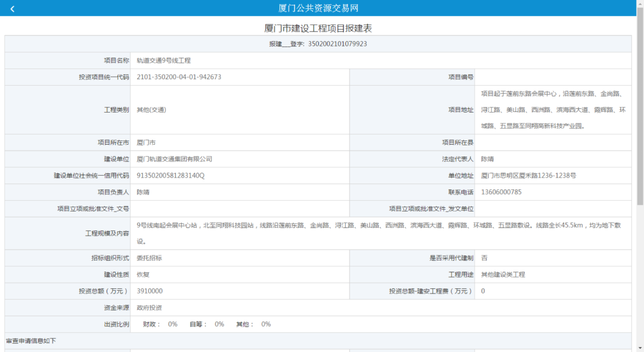Click the credit code 91350200581283140Q
This screenshot has height=352, width=644.
click(171, 176)
